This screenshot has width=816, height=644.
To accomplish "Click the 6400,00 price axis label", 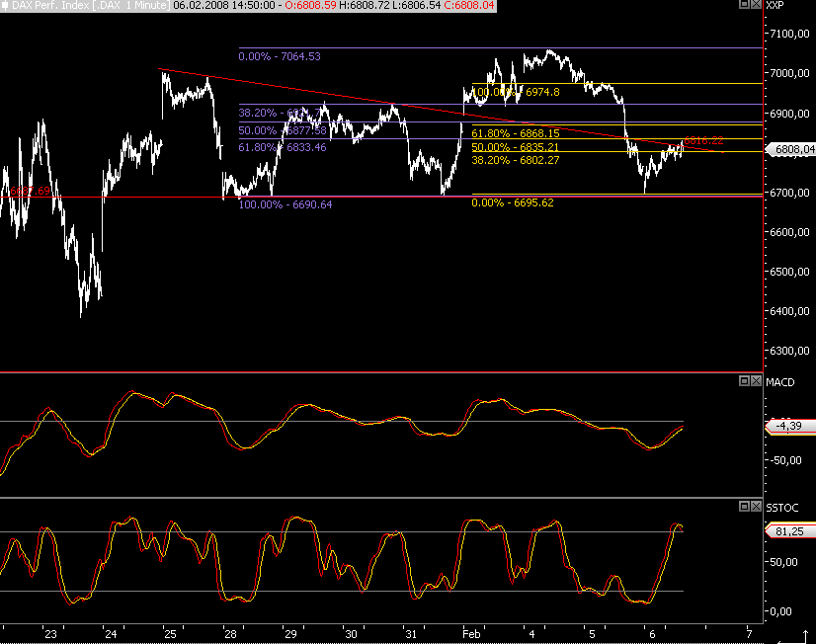I will [790, 311].
